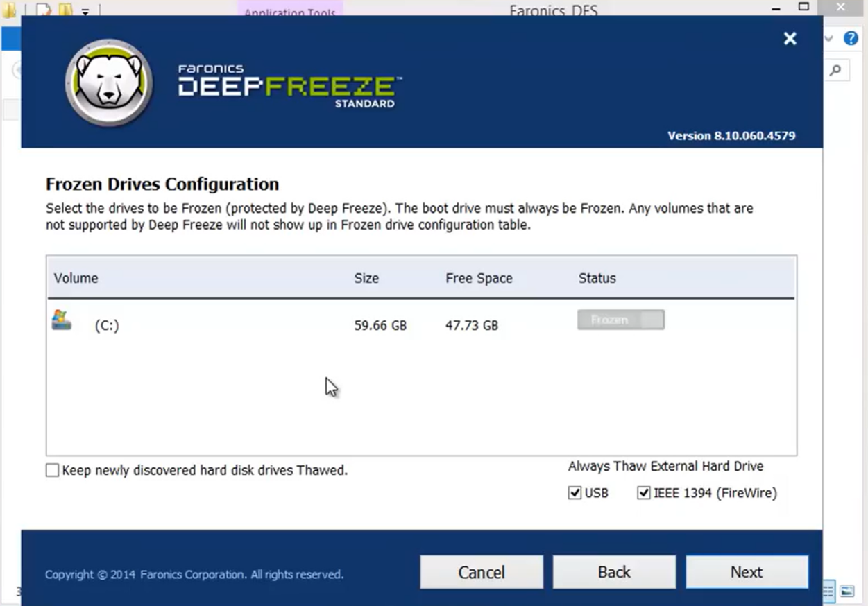Switch Explorer to large icons view

(847, 591)
